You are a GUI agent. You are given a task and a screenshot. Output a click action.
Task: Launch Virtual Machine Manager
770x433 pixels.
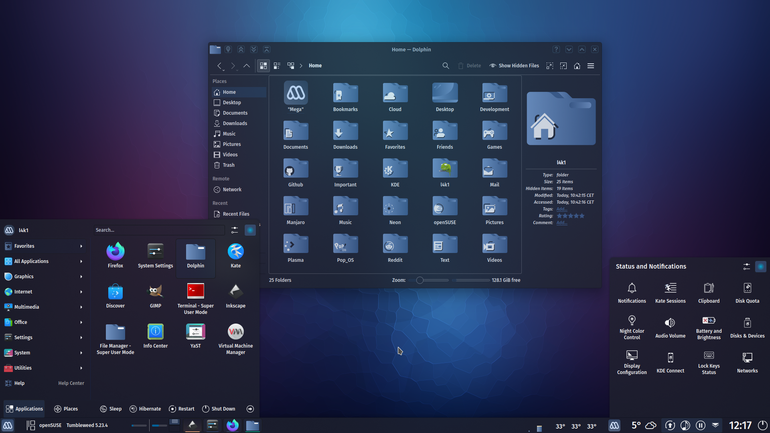235,339
